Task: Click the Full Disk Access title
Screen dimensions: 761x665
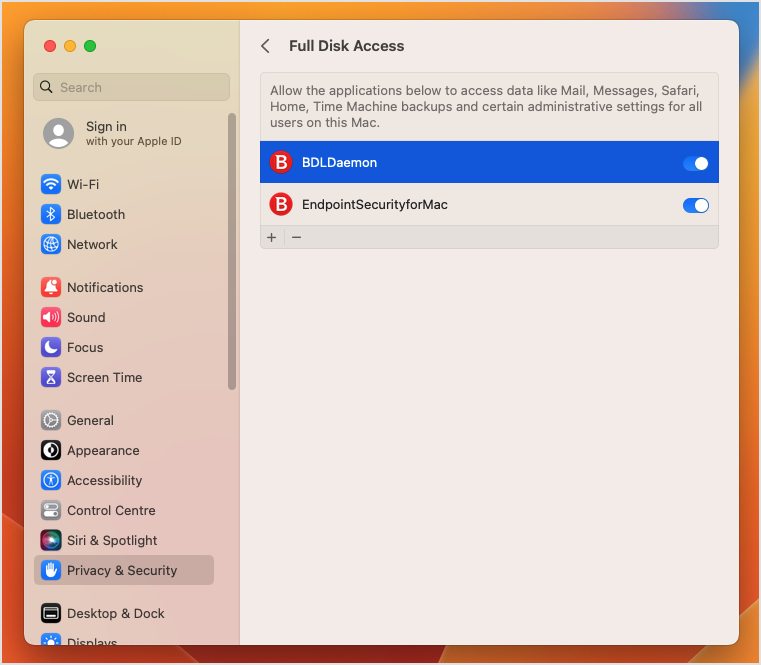Action: pyautogui.click(x=347, y=46)
